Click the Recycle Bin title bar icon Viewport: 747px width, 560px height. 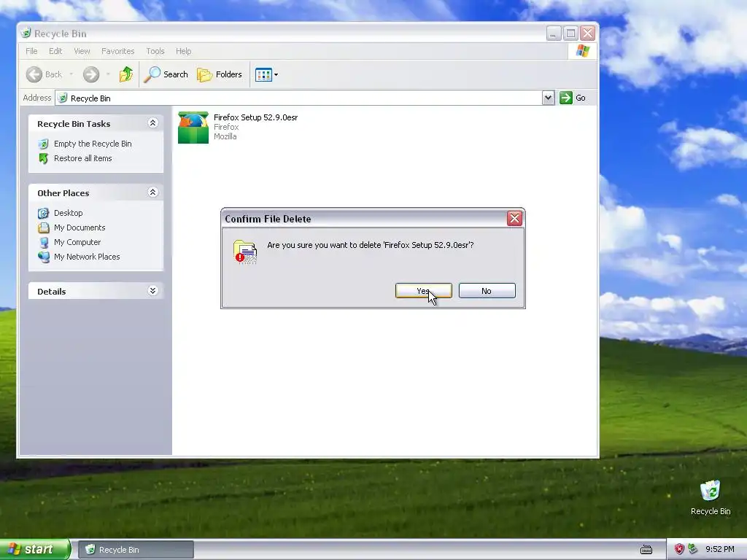(x=26, y=33)
